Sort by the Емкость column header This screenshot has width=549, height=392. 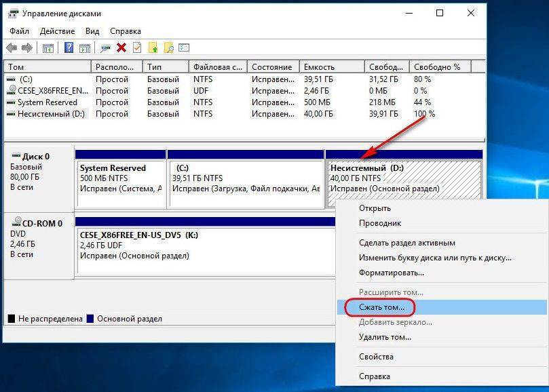coord(319,67)
